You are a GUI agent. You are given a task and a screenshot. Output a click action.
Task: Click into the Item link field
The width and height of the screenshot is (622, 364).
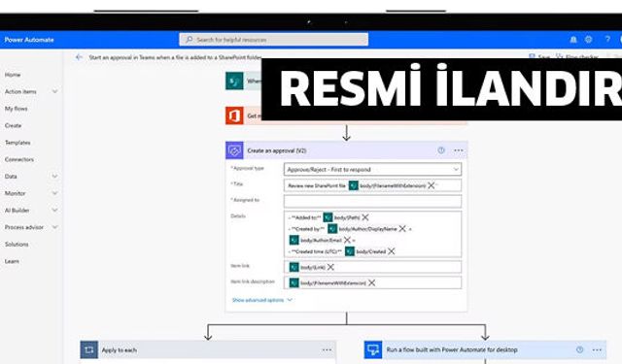[x=372, y=267]
